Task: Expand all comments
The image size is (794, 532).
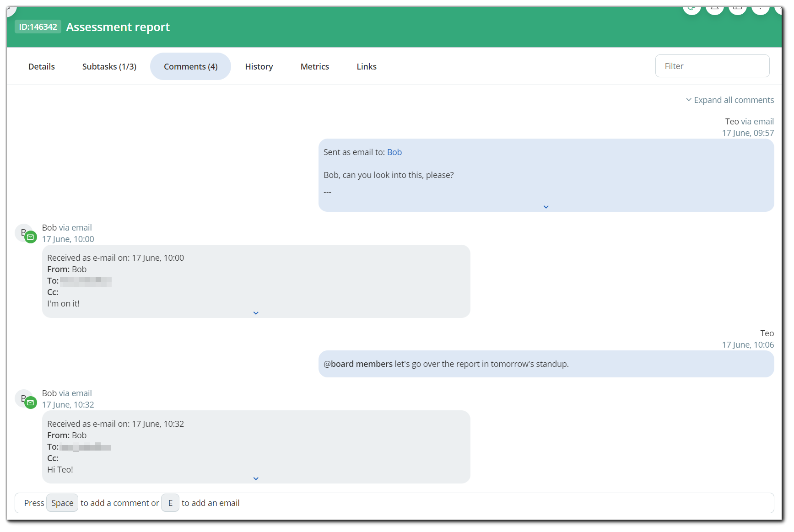Action: click(730, 100)
